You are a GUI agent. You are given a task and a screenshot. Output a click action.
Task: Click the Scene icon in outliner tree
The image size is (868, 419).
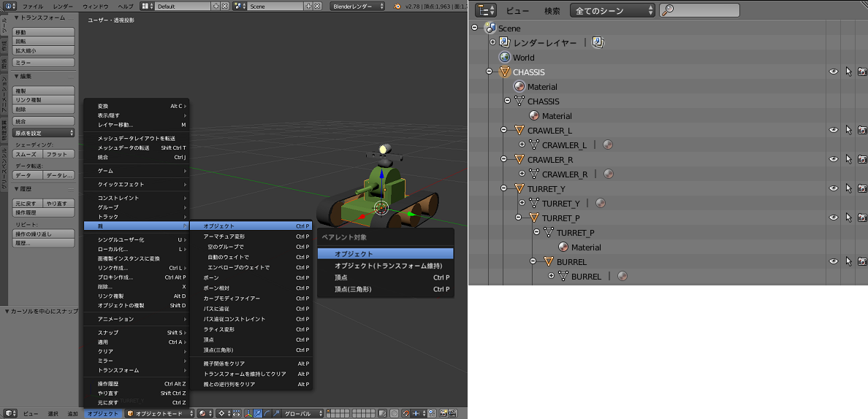tap(490, 28)
